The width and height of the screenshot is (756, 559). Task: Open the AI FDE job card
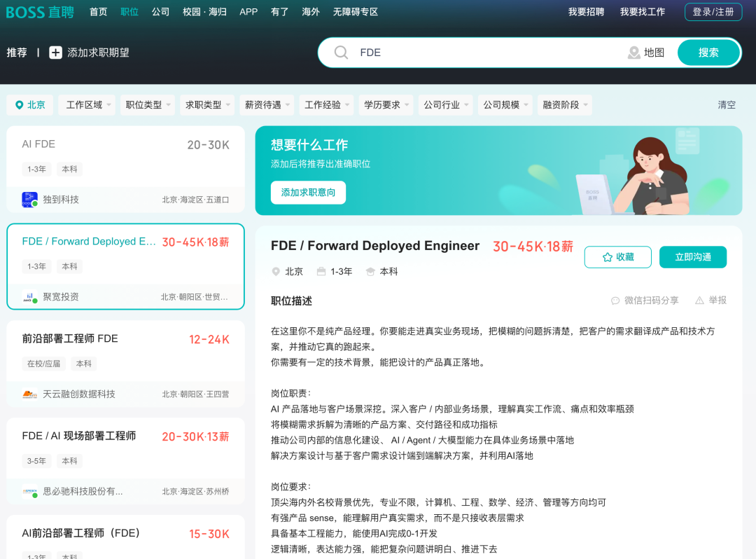(x=125, y=169)
